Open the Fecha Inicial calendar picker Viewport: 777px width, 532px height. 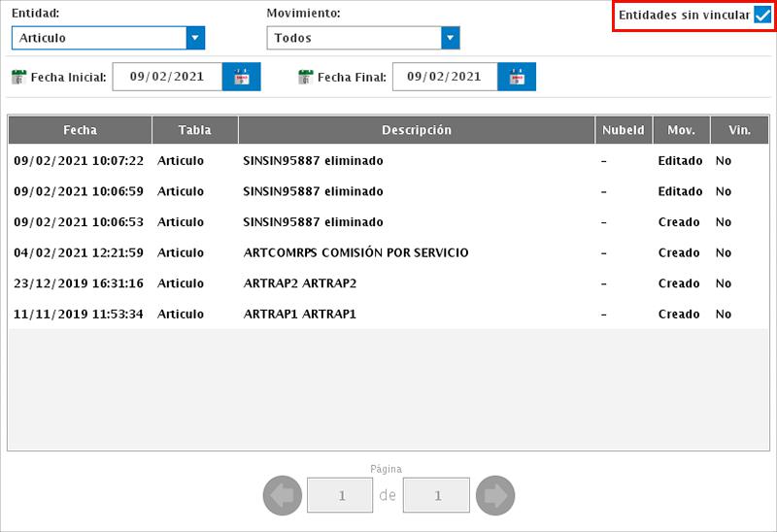[x=242, y=77]
